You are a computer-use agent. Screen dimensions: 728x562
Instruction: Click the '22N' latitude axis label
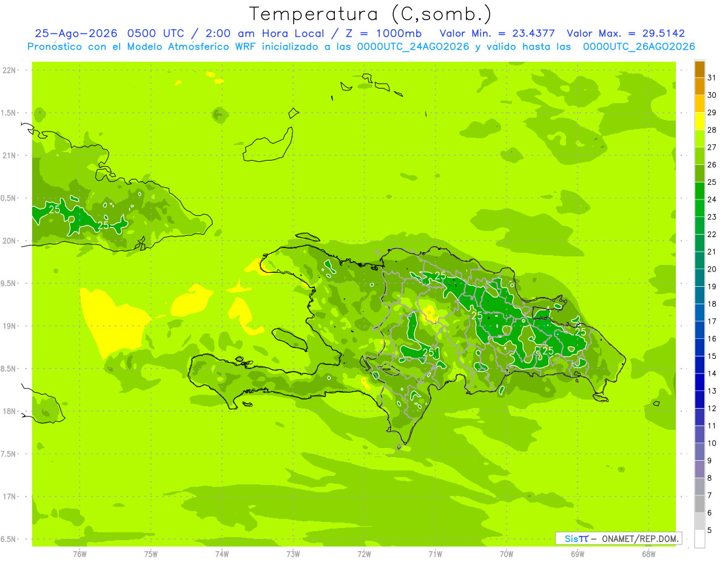pyautogui.click(x=10, y=70)
